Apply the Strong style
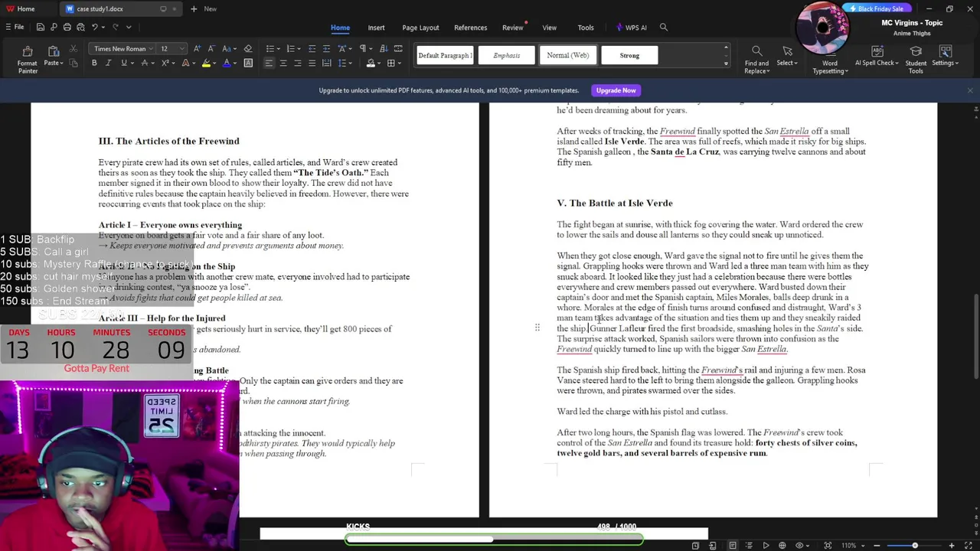 pos(629,55)
